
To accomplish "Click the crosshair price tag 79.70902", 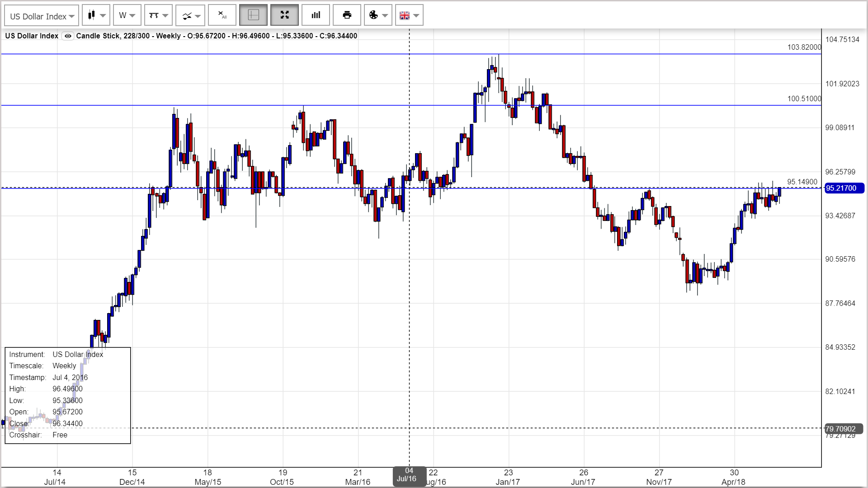I will tap(844, 428).
